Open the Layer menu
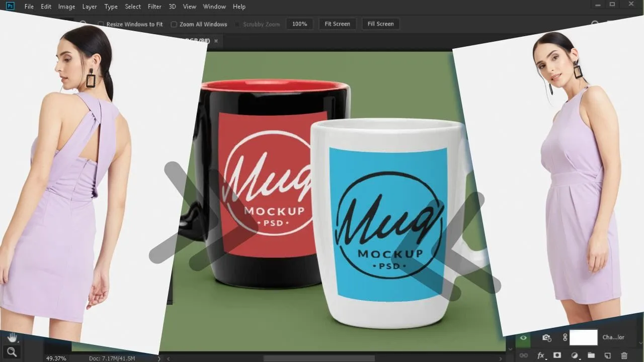The width and height of the screenshot is (644, 362). (90, 7)
